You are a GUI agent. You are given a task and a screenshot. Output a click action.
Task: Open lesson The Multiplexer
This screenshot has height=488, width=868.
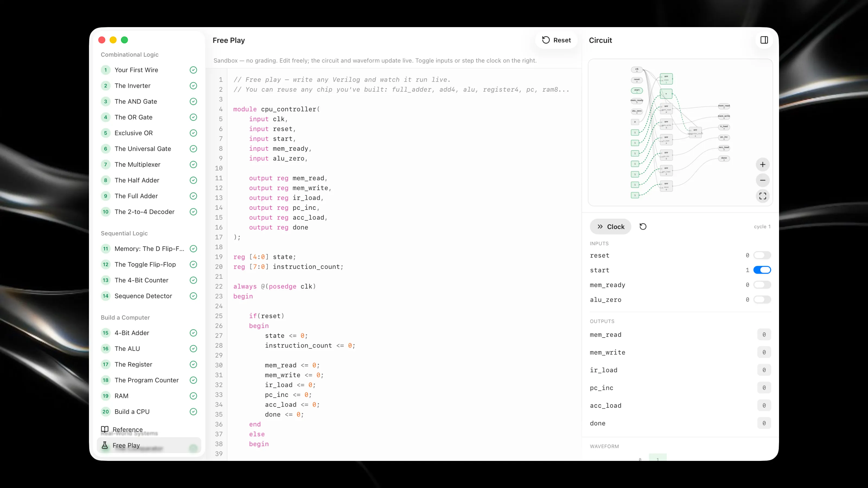(x=149, y=165)
